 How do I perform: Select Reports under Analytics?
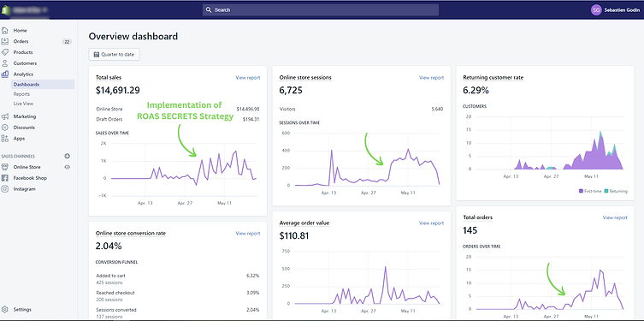21,94
